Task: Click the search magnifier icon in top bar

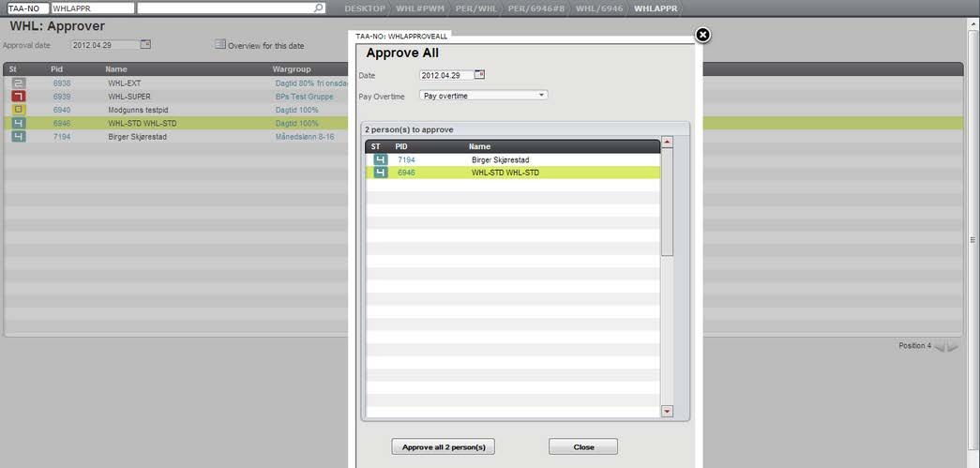Action: (x=319, y=8)
